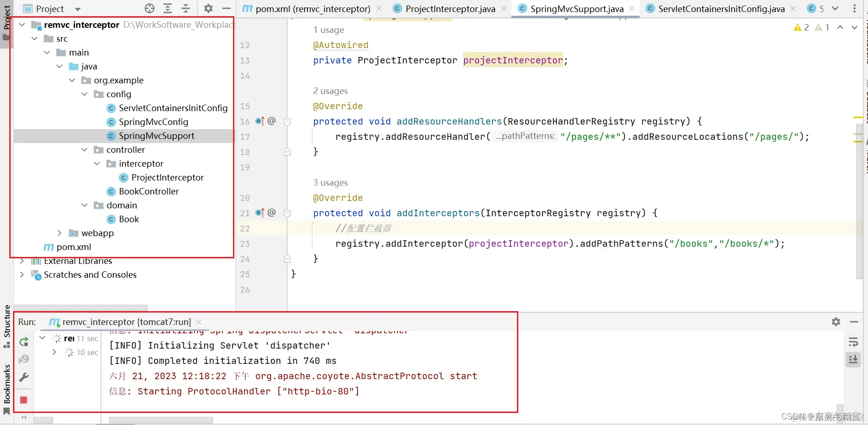
Task: Expand the webapp folder
Action: (x=59, y=233)
